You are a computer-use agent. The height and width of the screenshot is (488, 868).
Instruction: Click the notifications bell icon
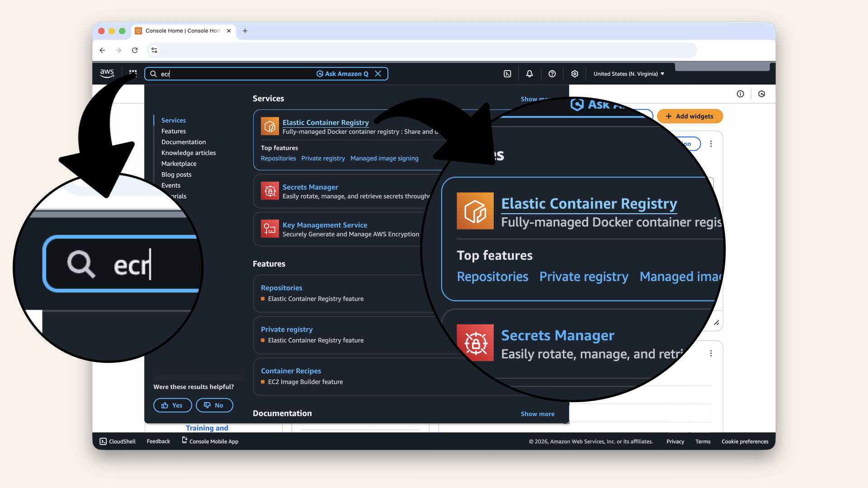pos(529,74)
